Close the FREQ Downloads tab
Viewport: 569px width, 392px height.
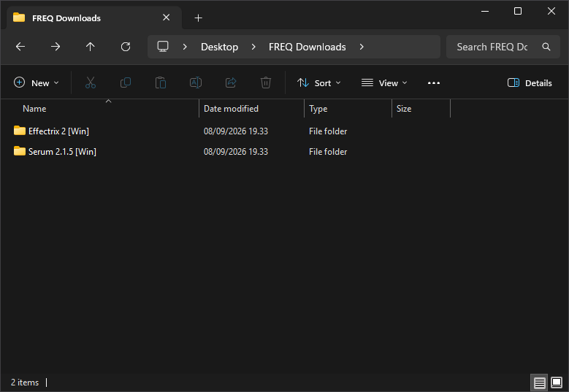(167, 18)
